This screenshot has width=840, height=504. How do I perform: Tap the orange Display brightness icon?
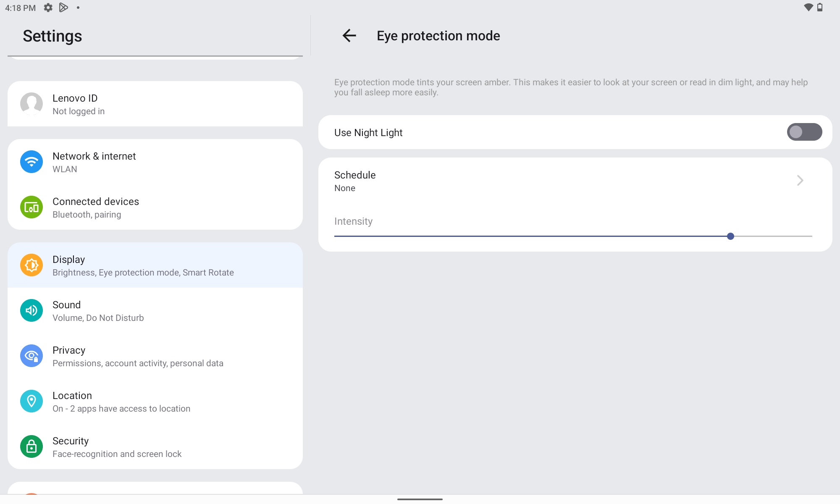[31, 265]
